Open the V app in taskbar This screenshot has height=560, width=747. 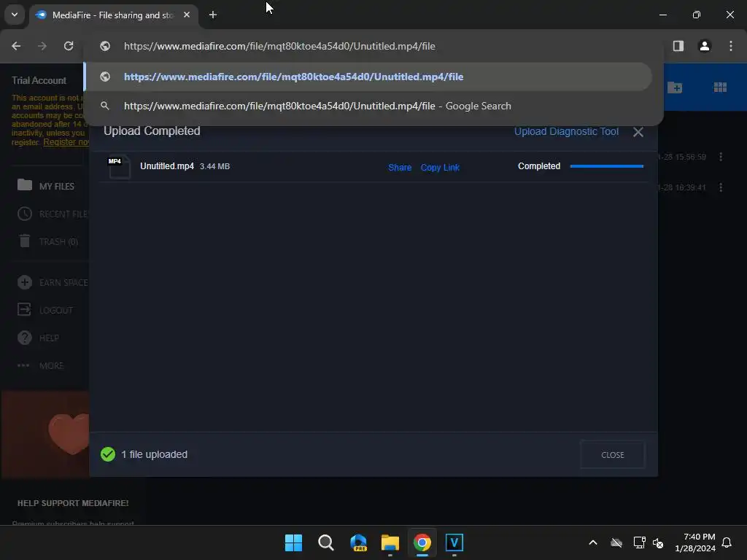(454, 542)
